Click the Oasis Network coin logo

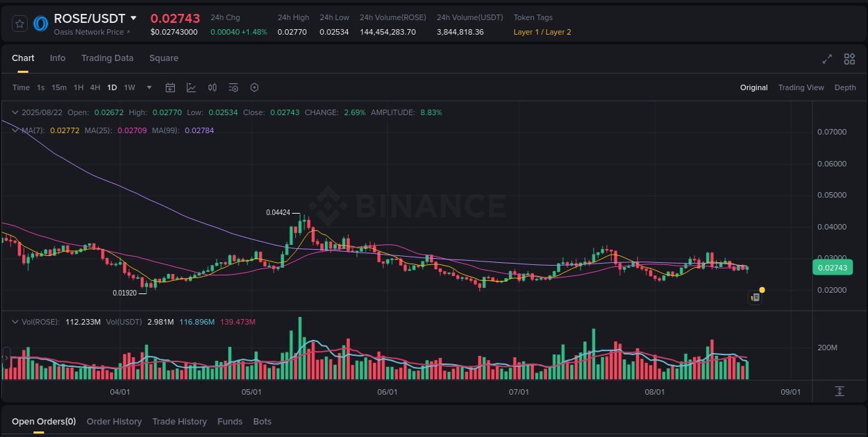pyautogui.click(x=40, y=24)
